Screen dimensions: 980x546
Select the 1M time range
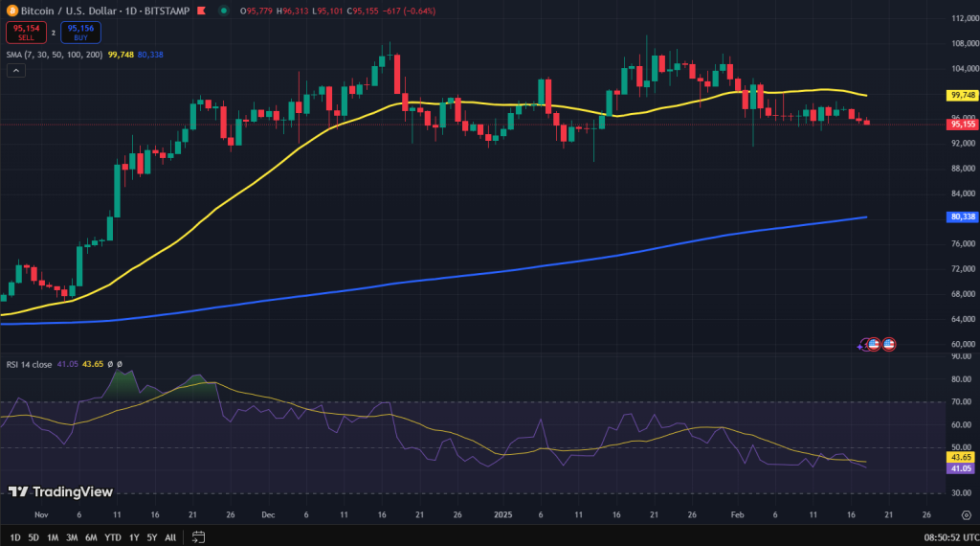click(x=53, y=537)
